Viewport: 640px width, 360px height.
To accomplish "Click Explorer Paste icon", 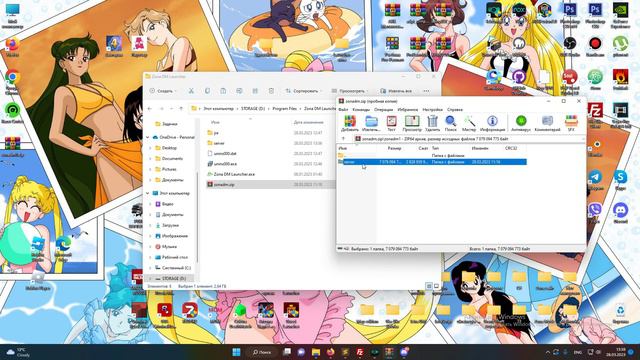I will pos(223,91).
